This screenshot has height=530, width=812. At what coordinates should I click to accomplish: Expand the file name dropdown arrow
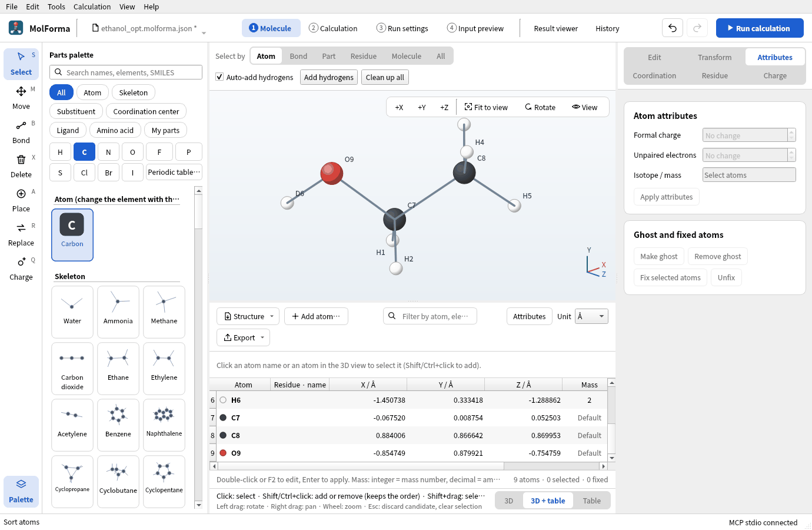tap(204, 33)
